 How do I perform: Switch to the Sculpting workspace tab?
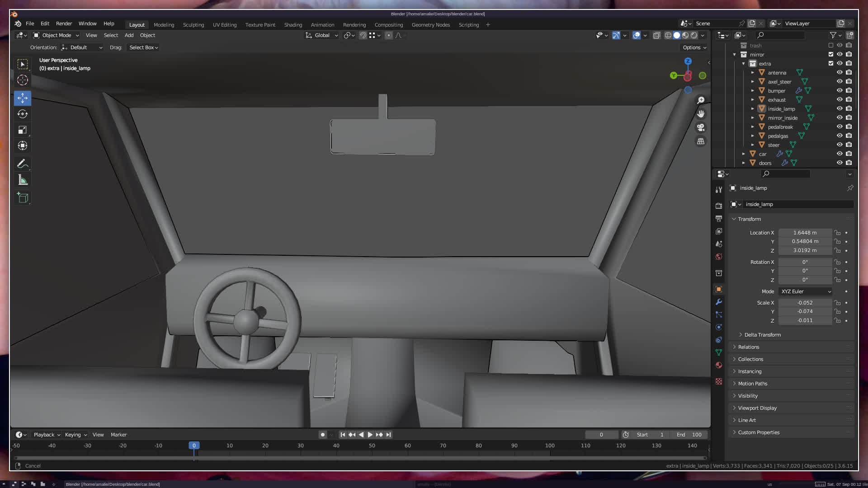point(193,25)
